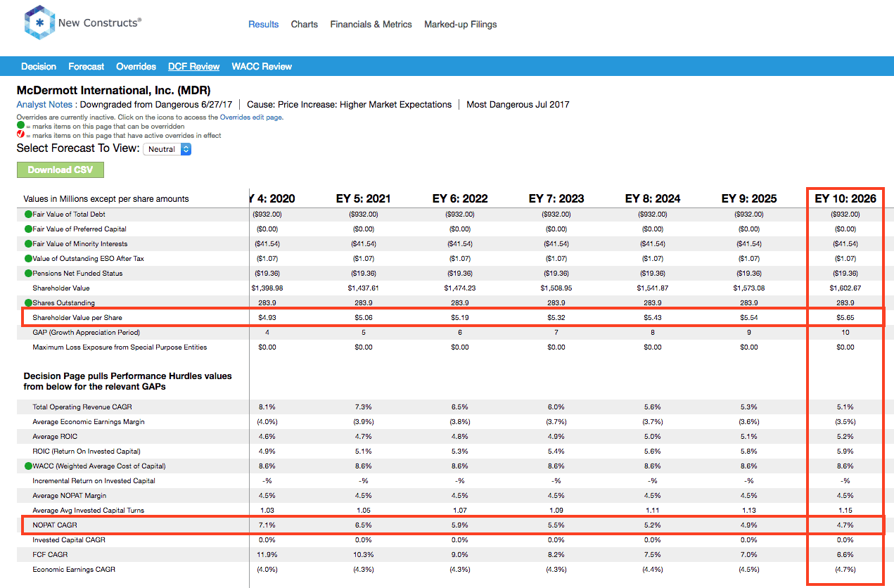Click the green override icon for Shares Outstanding
Image resolution: width=894 pixels, height=588 pixels.
[x=28, y=303]
